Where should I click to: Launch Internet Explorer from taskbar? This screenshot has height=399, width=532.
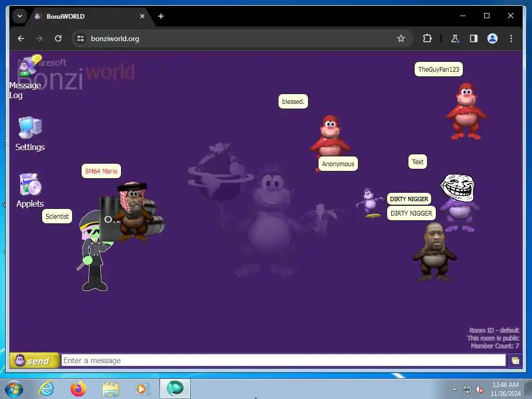tap(46, 389)
